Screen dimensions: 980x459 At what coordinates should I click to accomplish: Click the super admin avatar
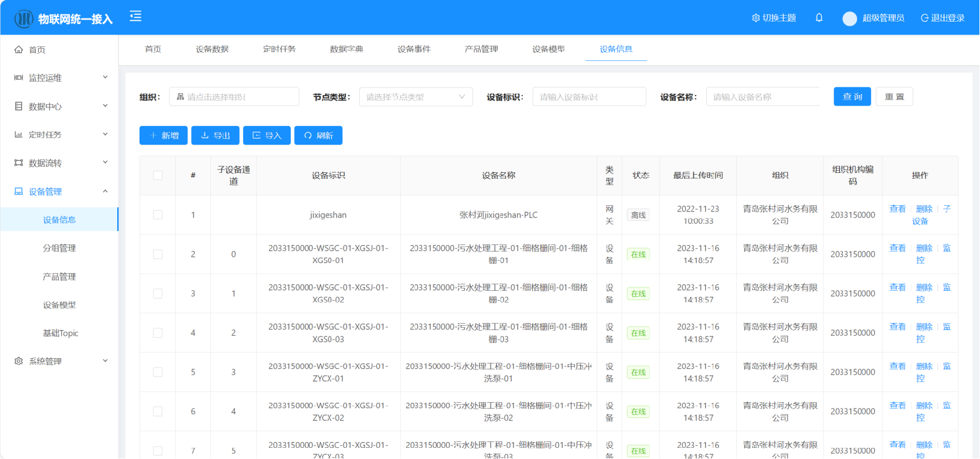tap(849, 19)
